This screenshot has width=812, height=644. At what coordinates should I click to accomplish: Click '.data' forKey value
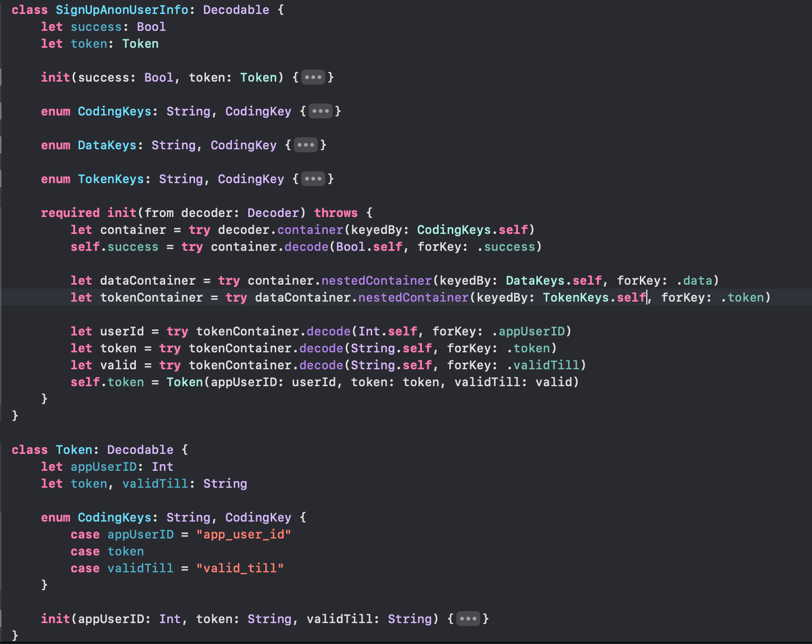[x=695, y=281]
